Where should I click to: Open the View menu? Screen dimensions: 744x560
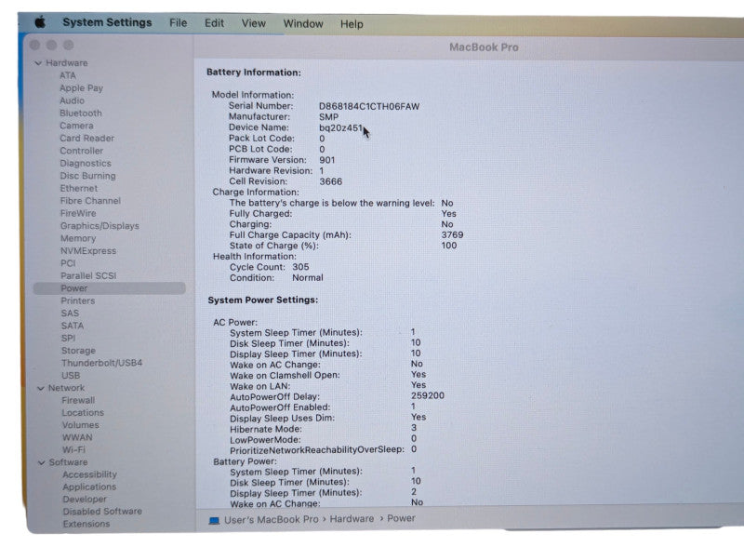253,23
